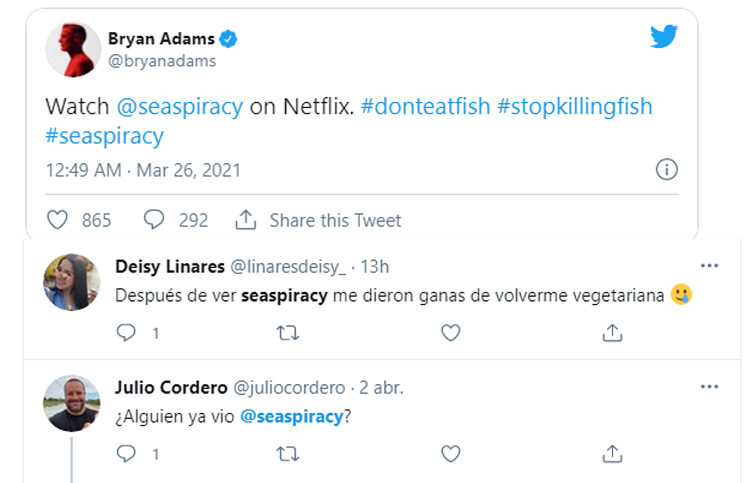Retweet Deisy Linares' tweet

288,333
